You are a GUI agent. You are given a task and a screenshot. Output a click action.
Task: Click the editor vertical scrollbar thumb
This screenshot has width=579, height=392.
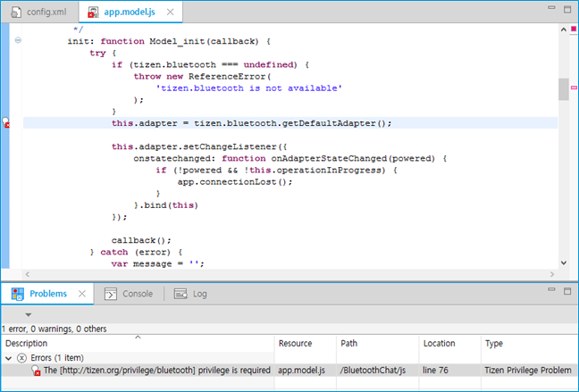coord(563,89)
